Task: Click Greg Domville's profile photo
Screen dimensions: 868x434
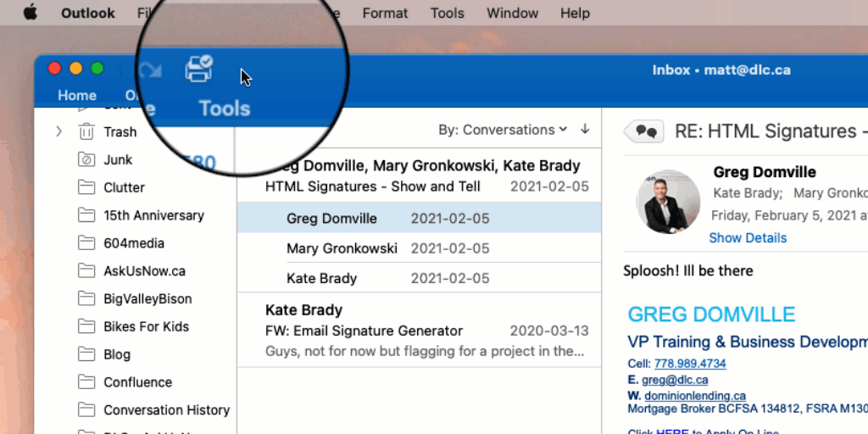Action: coord(669,202)
